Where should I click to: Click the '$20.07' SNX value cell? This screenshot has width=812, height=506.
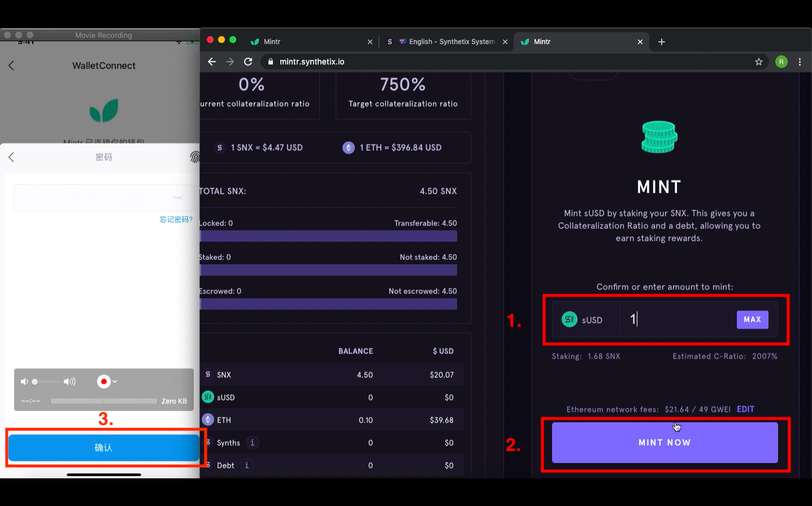point(442,375)
